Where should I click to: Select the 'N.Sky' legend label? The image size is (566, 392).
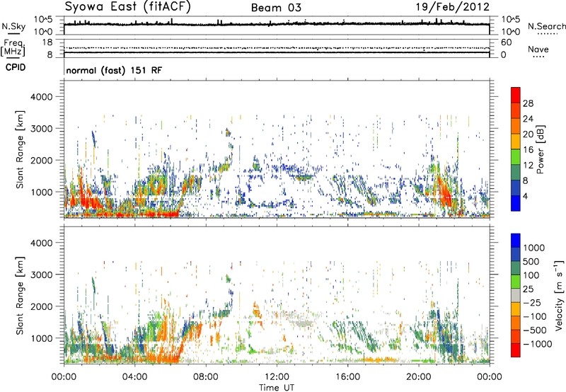13,26
